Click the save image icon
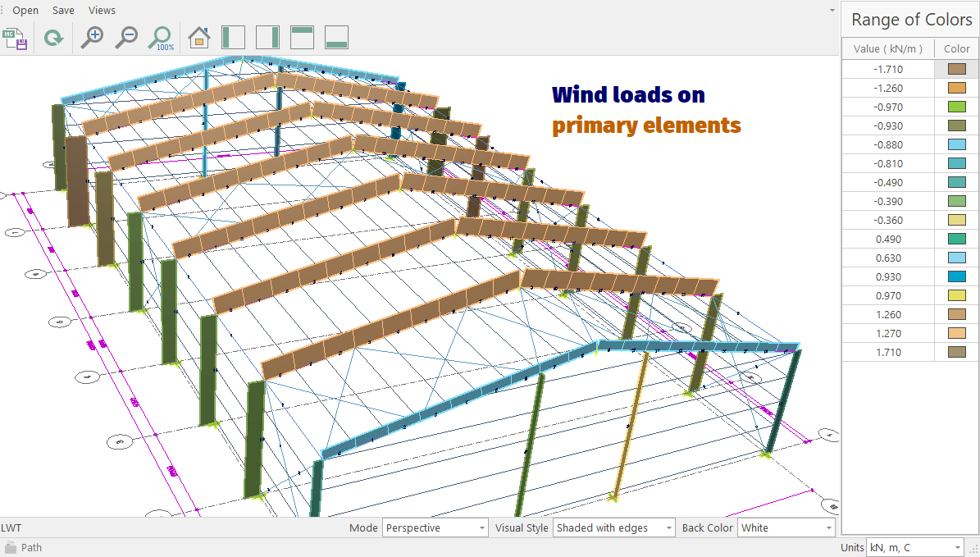Screen dimensions: 980x557 (16, 38)
